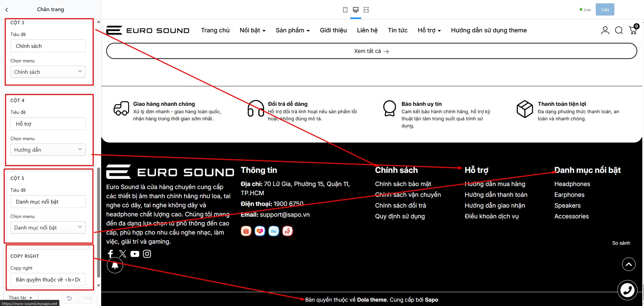This screenshot has width=644, height=306.
Task: Open the Cột 3 Chọn menu dropdown
Action: (48, 72)
